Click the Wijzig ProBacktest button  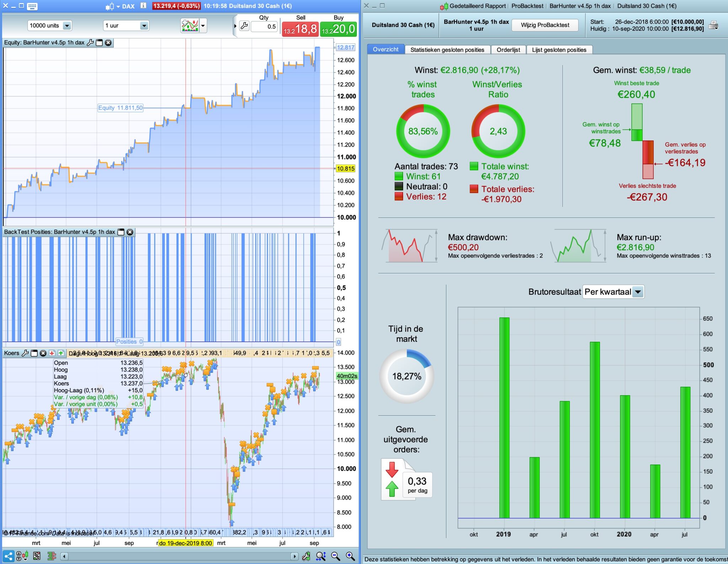point(545,25)
